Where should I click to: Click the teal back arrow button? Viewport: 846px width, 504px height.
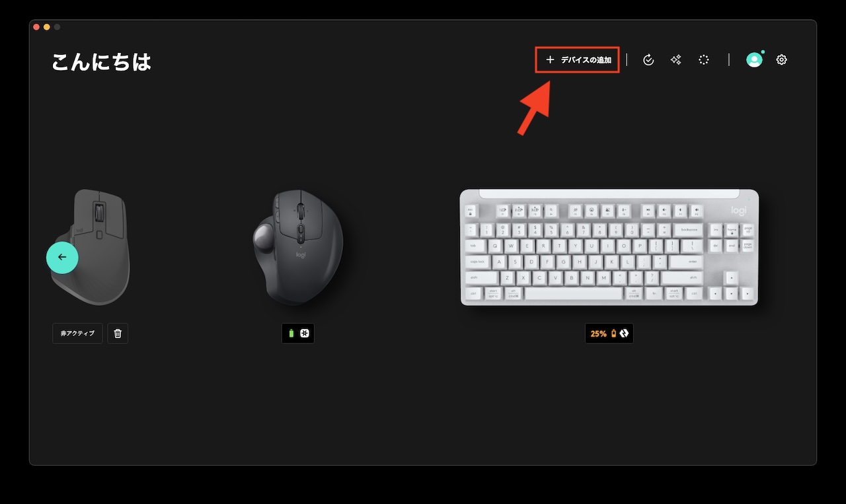pos(62,258)
